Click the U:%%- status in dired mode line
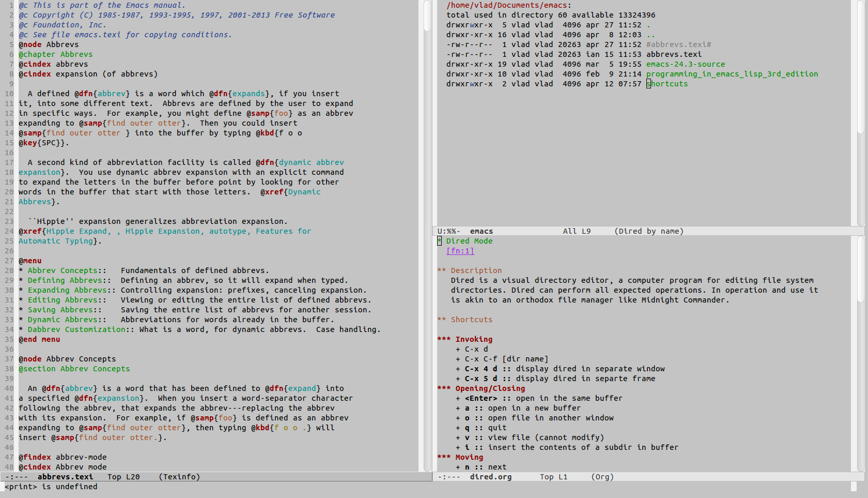 tap(449, 231)
